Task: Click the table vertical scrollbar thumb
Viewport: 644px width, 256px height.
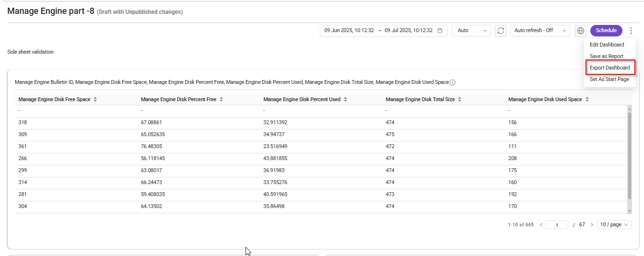Action: (x=630, y=156)
